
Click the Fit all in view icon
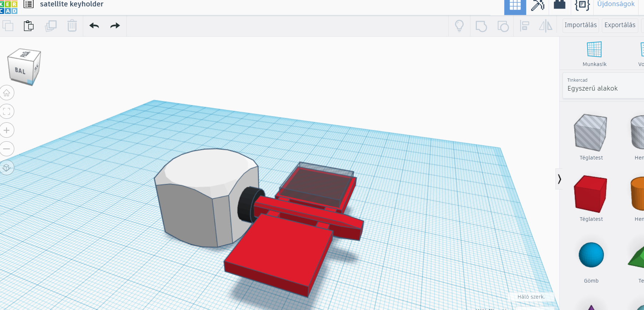click(6, 112)
